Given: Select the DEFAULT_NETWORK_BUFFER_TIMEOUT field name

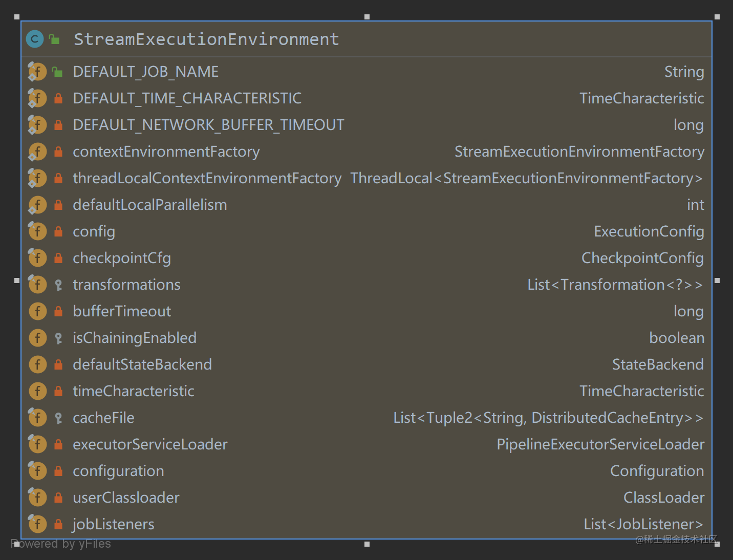Looking at the screenshot, I should point(208,125).
